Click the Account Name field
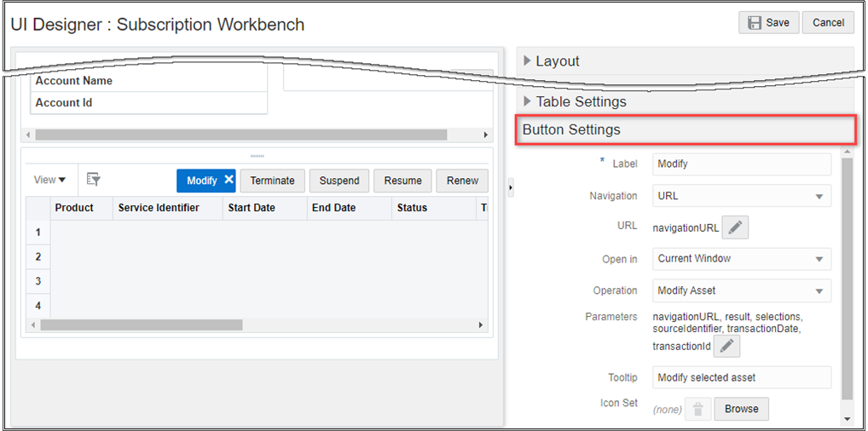This screenshot has width=868, height=431. click(x=149, y=81)
